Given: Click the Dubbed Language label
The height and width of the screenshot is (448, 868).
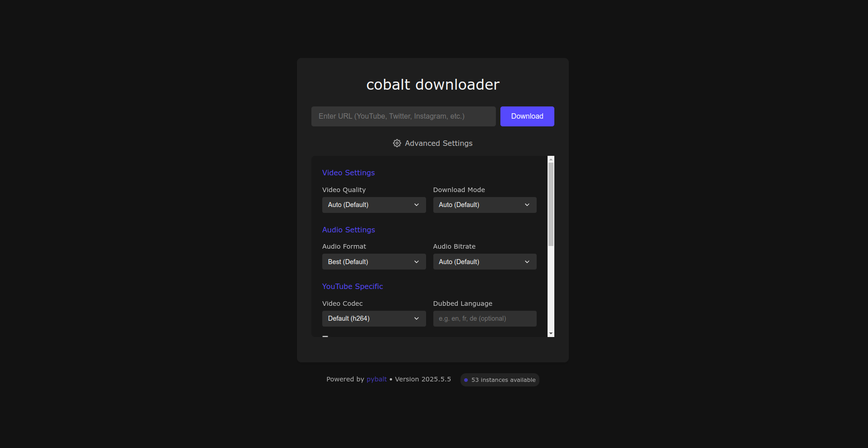Looking at the screenshot, I should point(463,303).
